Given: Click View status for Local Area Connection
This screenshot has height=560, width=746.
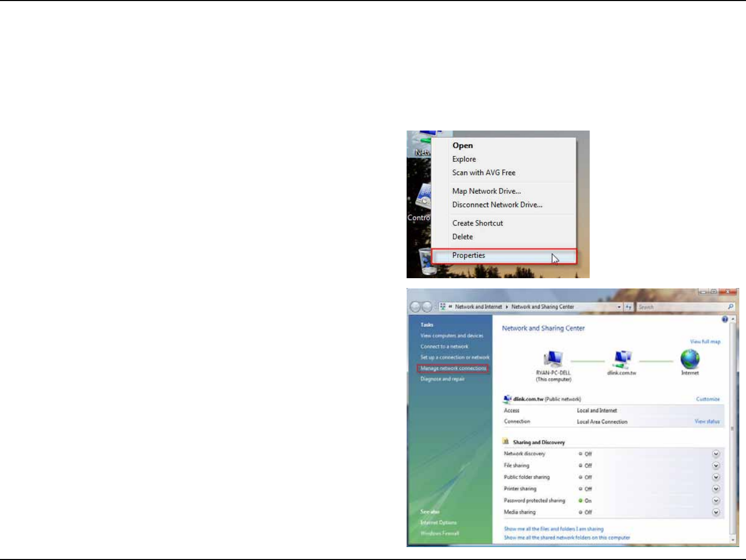Looking at the screenshot, I should 707,422.
